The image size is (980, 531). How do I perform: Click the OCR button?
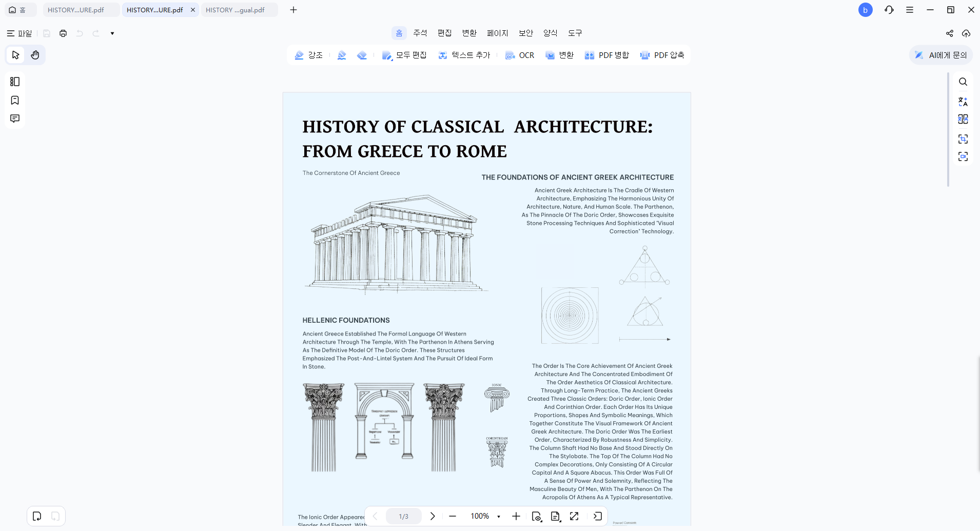pos(520,55)
